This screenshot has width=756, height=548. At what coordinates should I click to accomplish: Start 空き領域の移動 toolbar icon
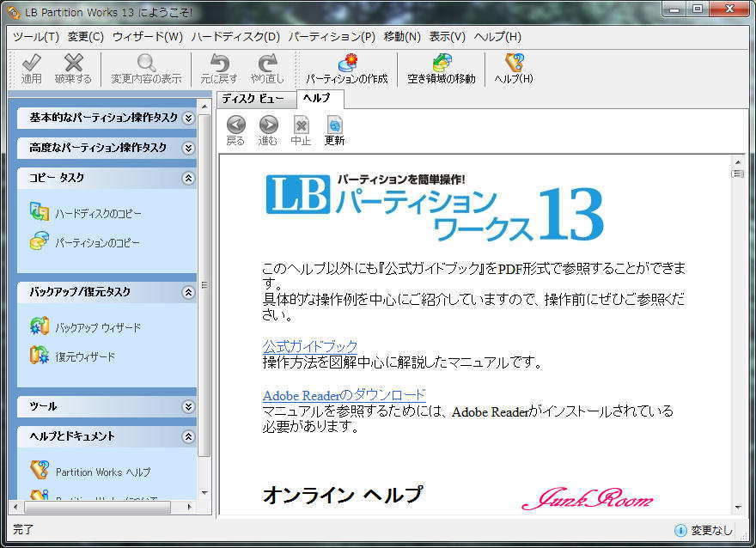coord(442,63)
